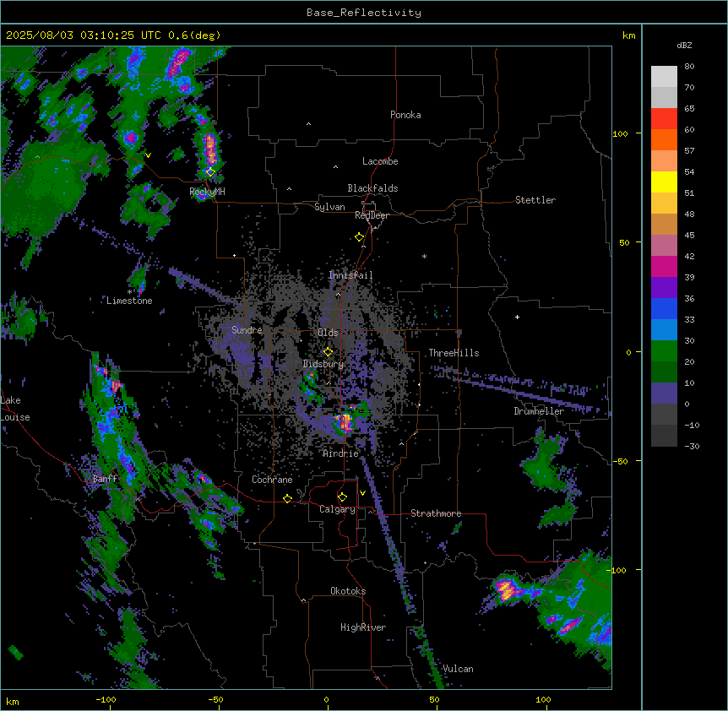Click the -30 value in dBZ legend
The width and height of the screenshot is (728, 711).
click(692, 447)
